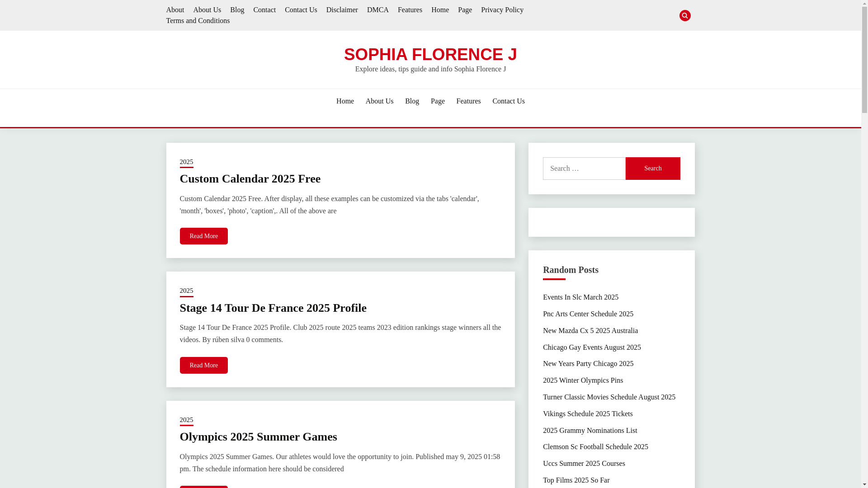Focus the sidebar search input field
This screenshot has height=488, width=868.
pyautogui.click(x=584, y=169)
